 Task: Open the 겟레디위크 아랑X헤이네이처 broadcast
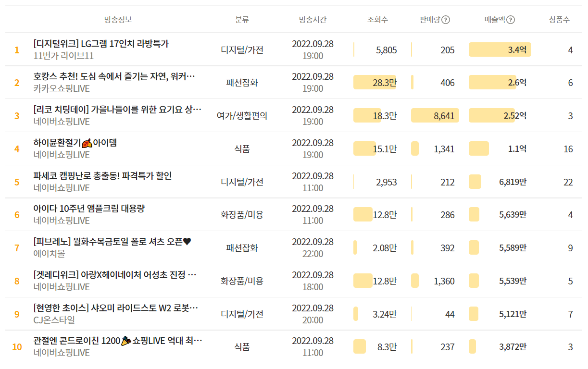click(x=115, y=275)
